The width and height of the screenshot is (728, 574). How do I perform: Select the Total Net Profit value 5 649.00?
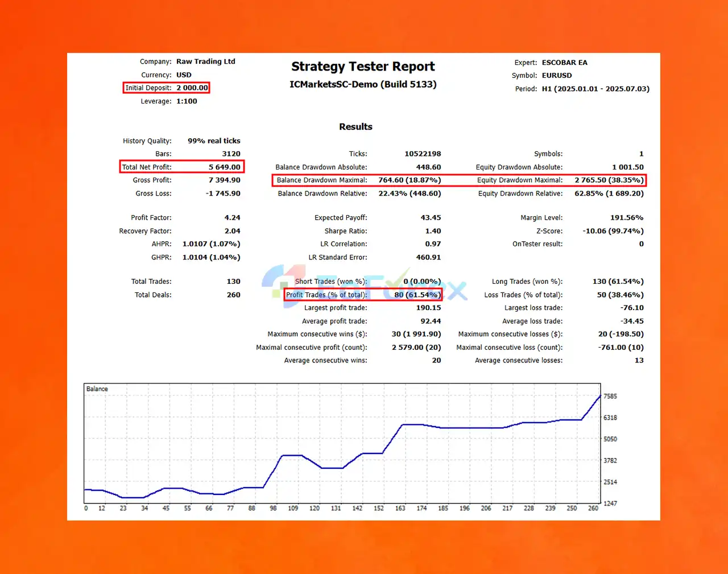(225, 167)
